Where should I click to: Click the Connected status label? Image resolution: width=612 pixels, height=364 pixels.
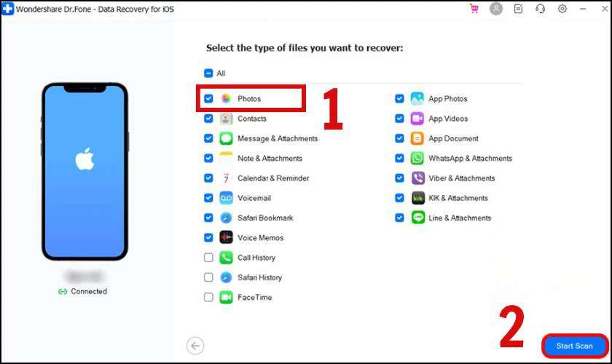(89, 291)
